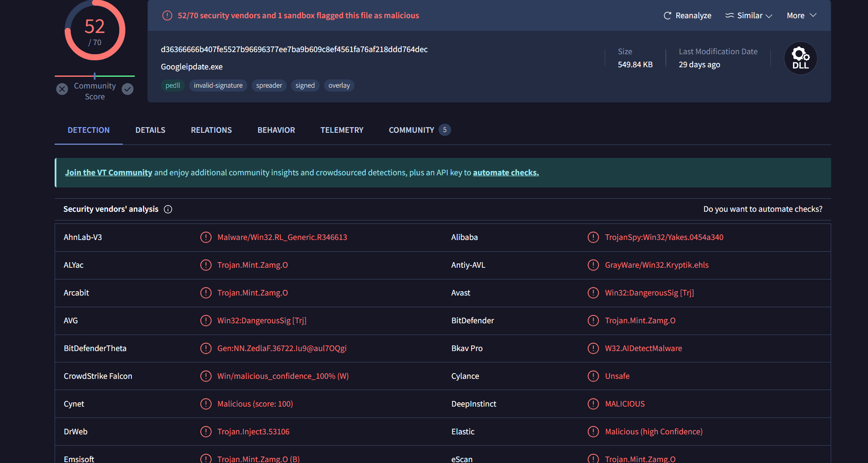
Task: Switch to the DETAILS tab
Action: click(150, 130)
